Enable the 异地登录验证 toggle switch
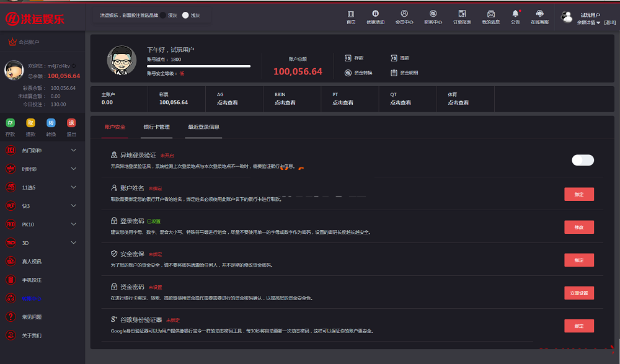Image resolution: width=620 pixels, height=364 pixels. [x=582, y=161]
